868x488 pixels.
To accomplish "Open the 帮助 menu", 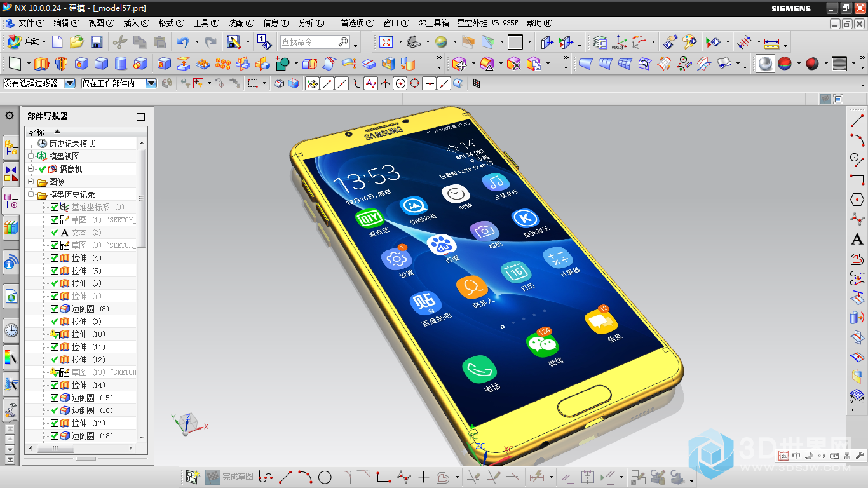I will click(x=539, y=23).
